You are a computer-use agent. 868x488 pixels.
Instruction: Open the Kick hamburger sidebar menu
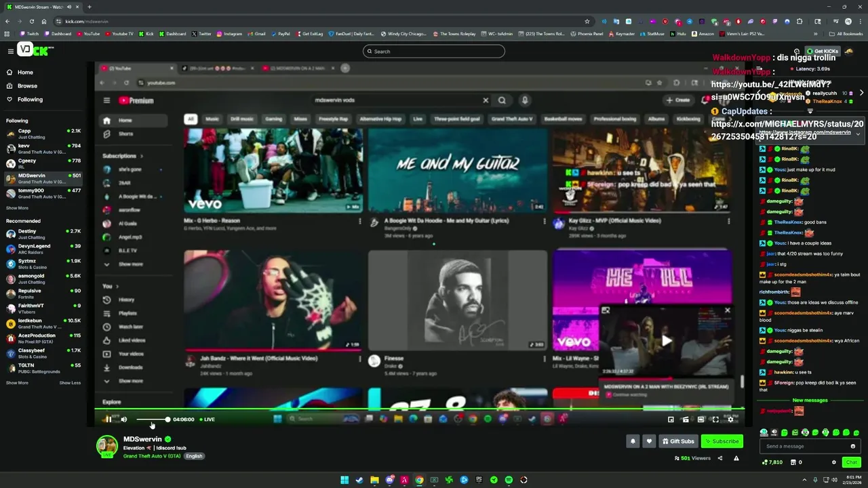click(10, 51)
